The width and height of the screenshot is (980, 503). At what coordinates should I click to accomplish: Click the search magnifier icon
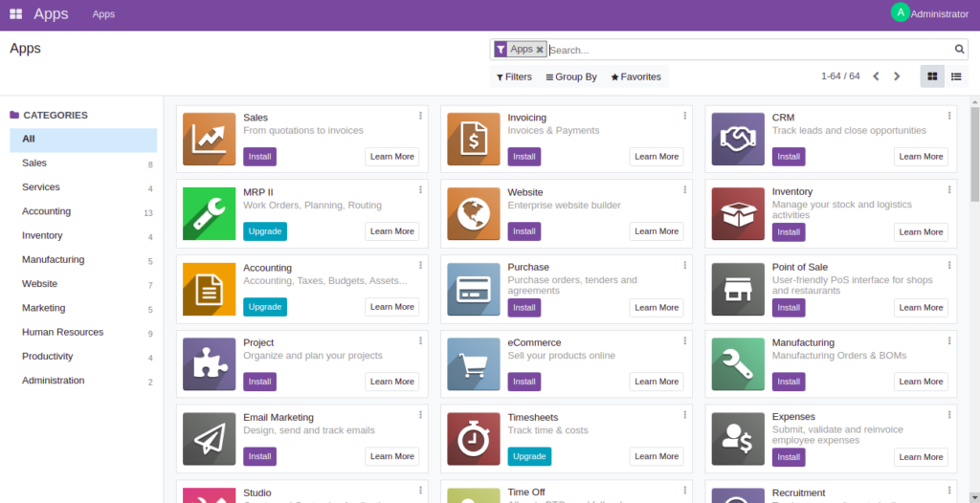click(x=959, y=50)
